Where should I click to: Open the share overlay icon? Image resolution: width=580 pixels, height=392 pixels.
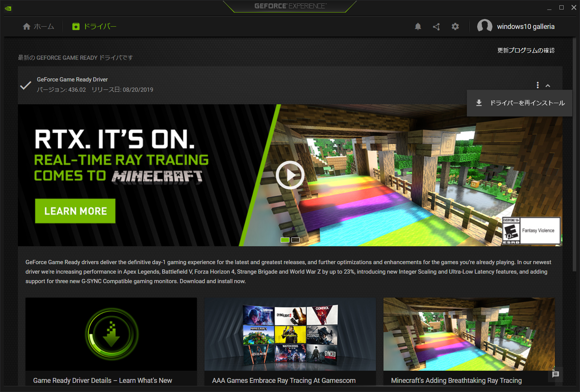point(436,26)
